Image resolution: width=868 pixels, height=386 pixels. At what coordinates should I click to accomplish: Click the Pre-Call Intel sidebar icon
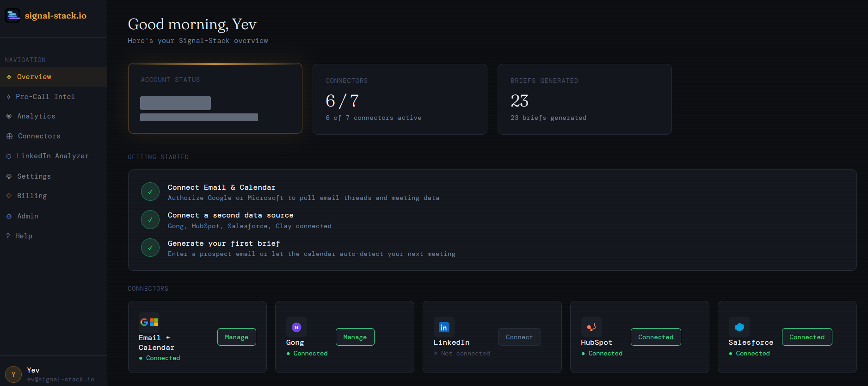coord(8,97)
